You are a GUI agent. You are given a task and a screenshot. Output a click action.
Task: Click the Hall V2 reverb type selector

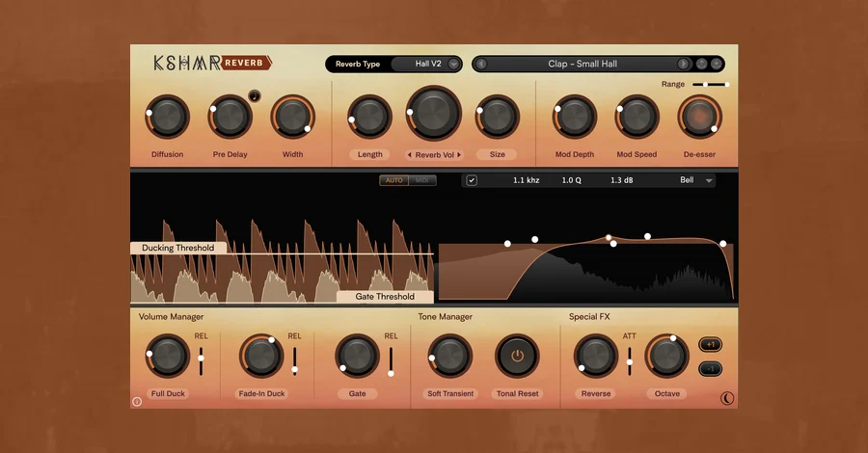tap(426, 65)
